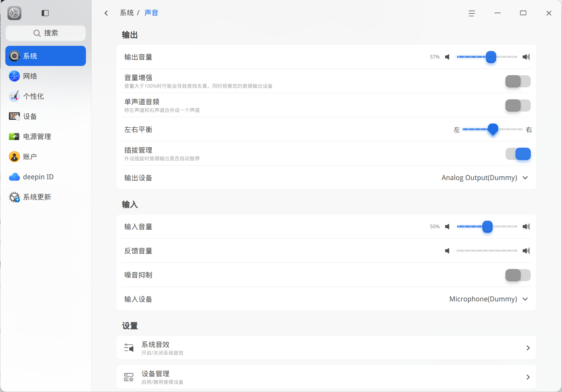Open 输入设备 Microphone dropdown
The height and width of the screenshot is (392, 562).
point(489,299)
